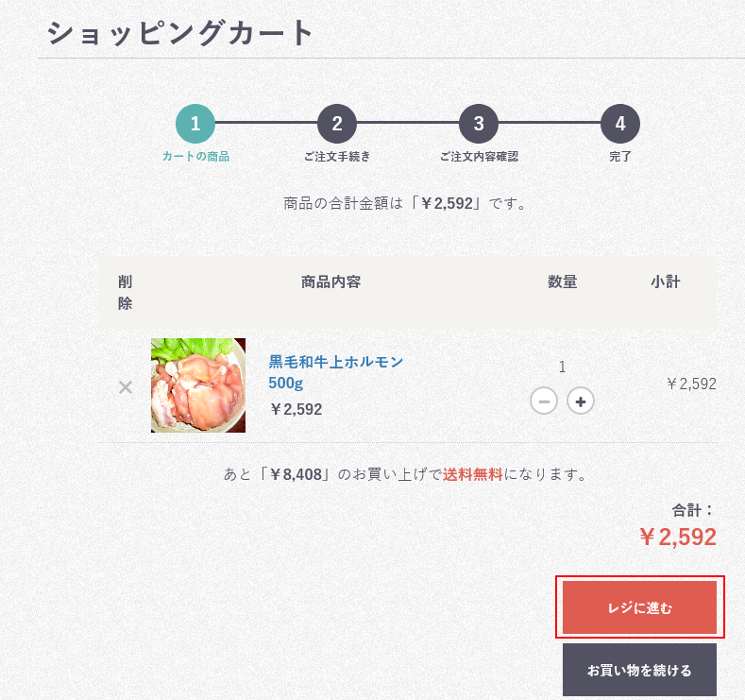This screenshot has height=700, width=745.
Task: Click the red total price ￥2,592
Action: coord(678,537)
